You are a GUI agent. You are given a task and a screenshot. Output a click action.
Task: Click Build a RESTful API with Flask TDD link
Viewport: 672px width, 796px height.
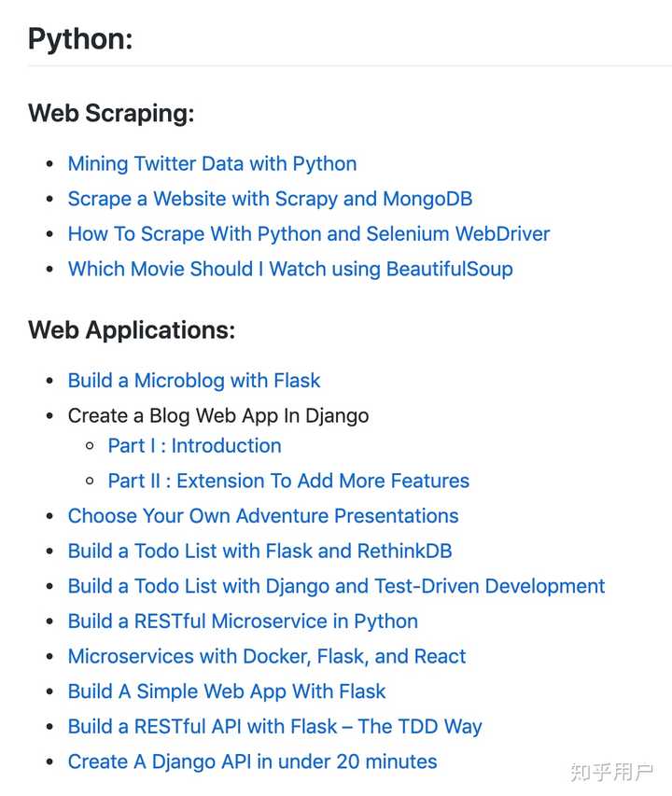pos(274,727)
